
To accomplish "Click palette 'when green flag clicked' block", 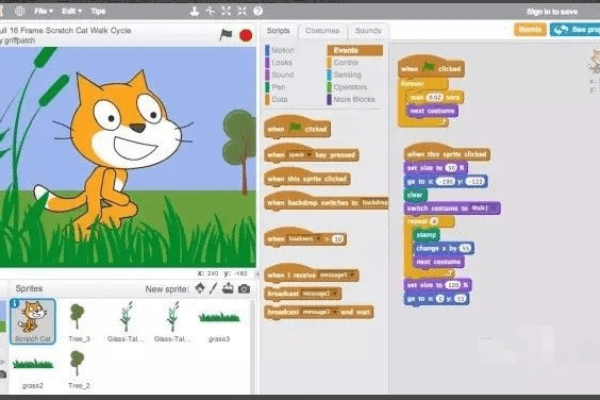I will pyautogui.click(x=297, y=128).
